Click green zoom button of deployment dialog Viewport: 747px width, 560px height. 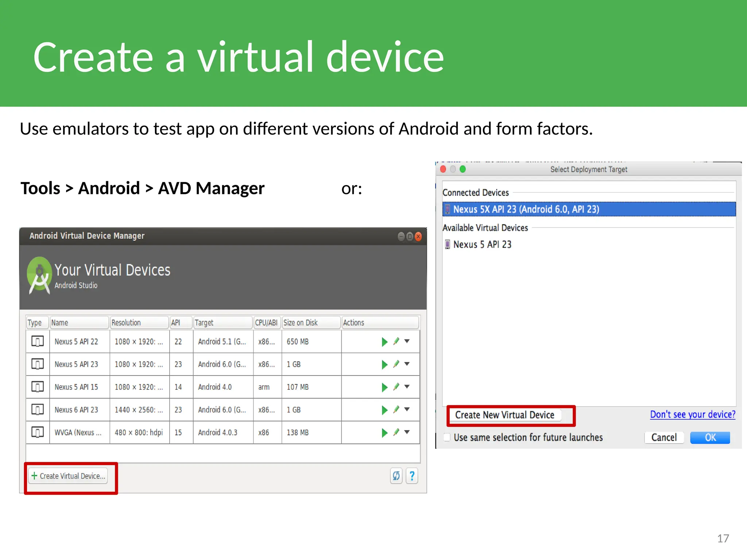click(x=462, y=169)
